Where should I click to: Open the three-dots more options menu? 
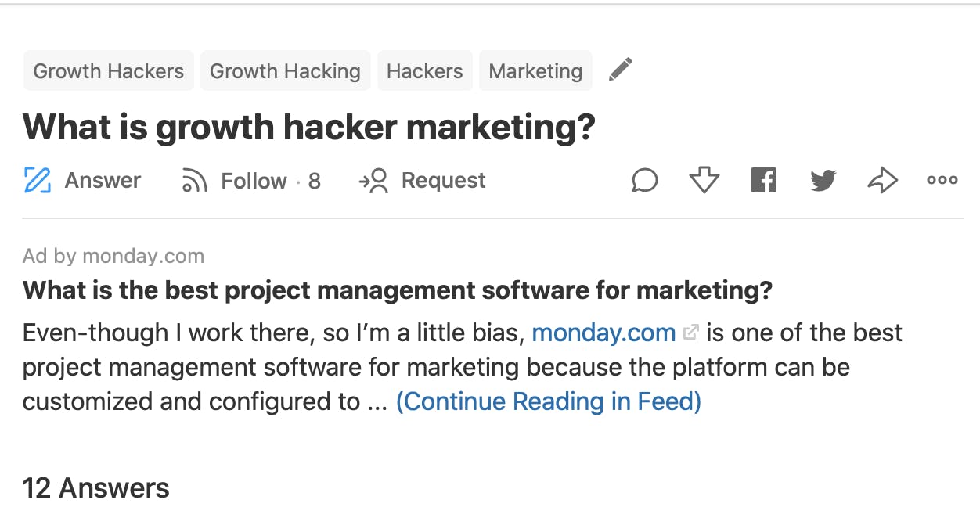(x=942, y=181)
